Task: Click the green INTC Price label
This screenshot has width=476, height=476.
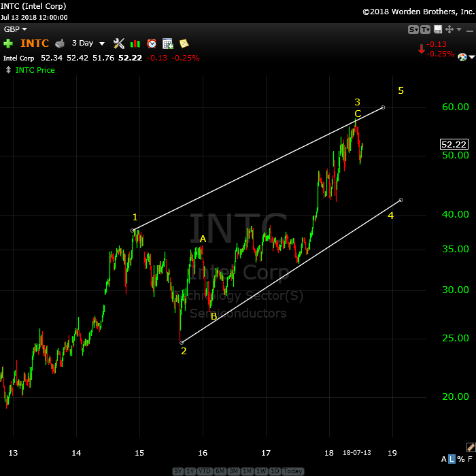Action: coord(35,70)
